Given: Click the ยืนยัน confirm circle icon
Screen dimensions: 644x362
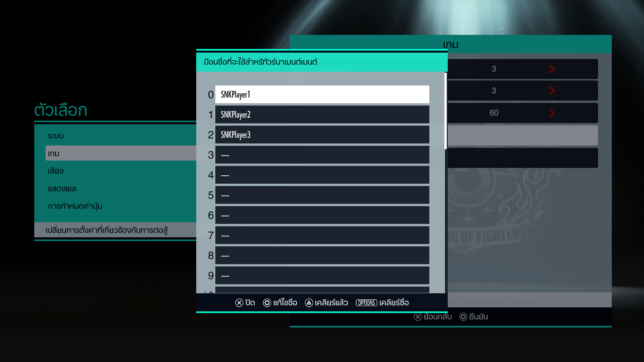Looking at the screenshot, I should click(463, 317).
